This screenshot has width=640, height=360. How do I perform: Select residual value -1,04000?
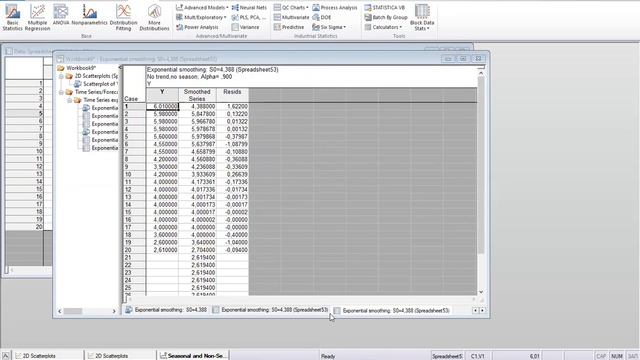[x=232, y=242]
